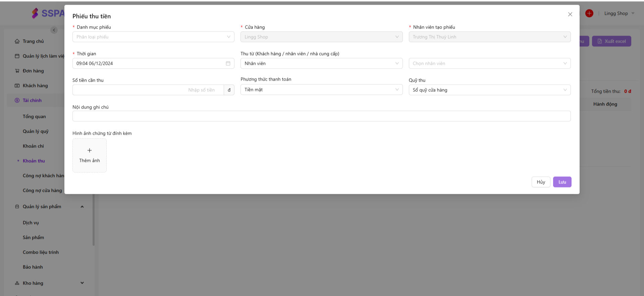Open Khoản chi submenu item
The height and width of the screenshot is (296, 644).
(33, 146)
